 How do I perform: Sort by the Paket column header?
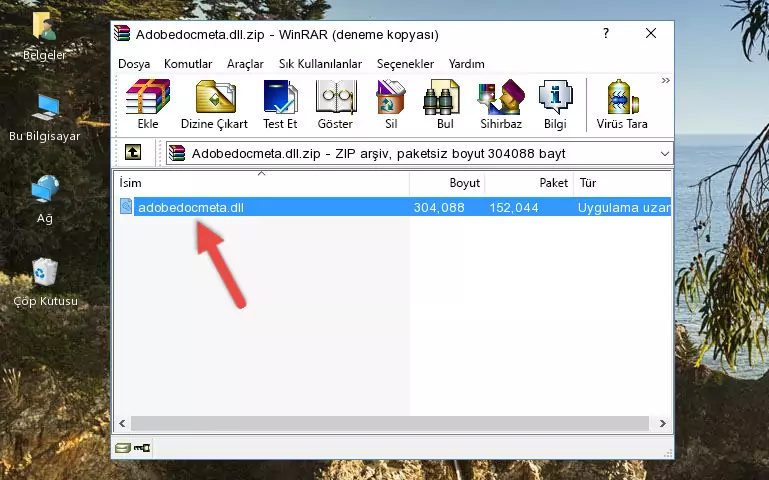tap(529, 183)
